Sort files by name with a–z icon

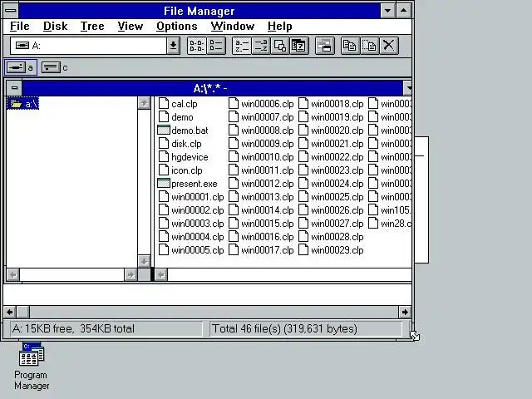(x=242, y=46)
